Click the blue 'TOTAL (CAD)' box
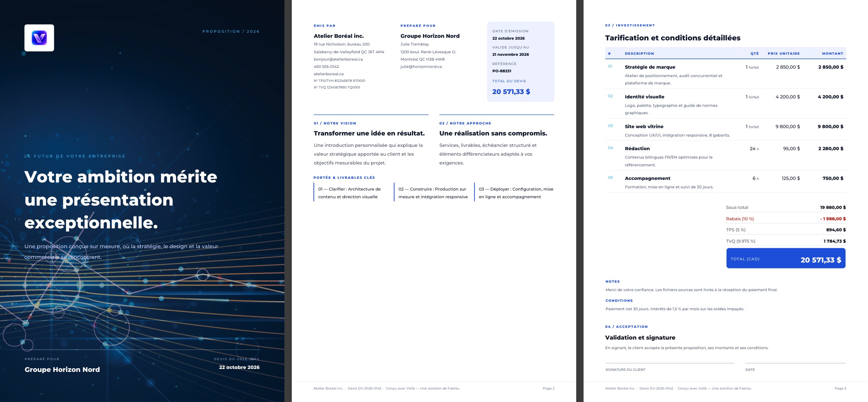868x402 pixels. coord(786,258)
